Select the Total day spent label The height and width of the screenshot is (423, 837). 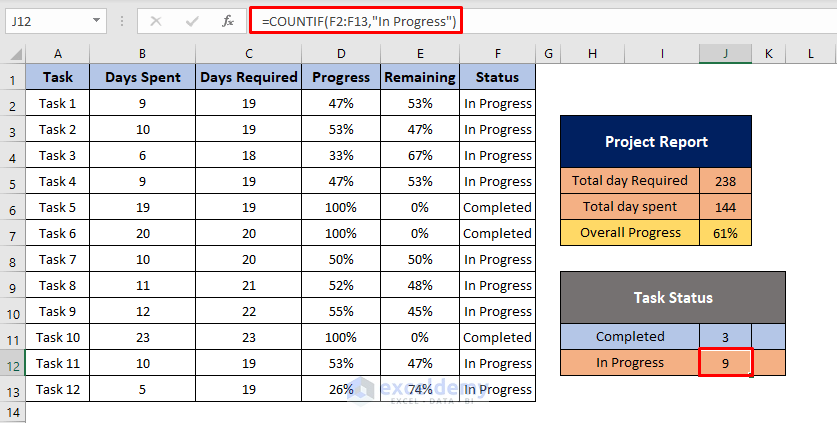[x=630, y=207]
